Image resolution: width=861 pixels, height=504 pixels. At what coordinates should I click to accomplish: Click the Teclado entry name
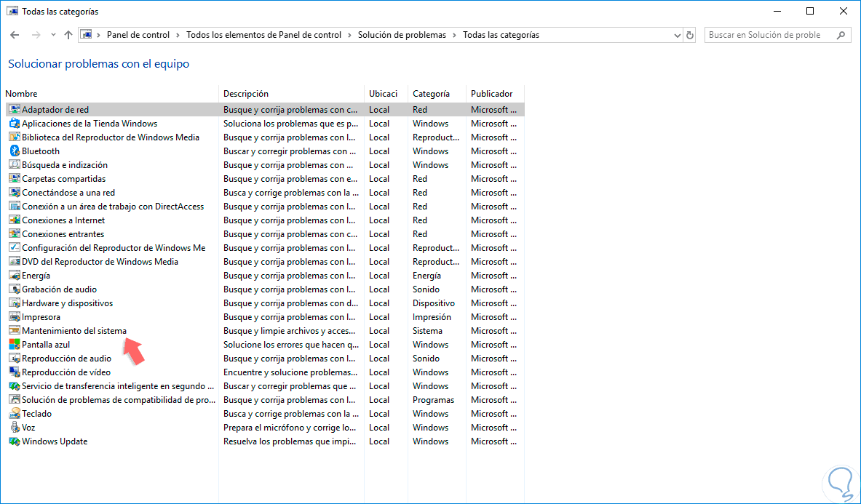pos(37,414)
